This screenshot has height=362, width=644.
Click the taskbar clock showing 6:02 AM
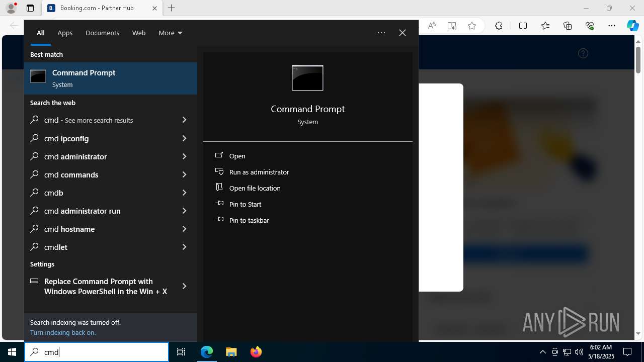(601, 352)
